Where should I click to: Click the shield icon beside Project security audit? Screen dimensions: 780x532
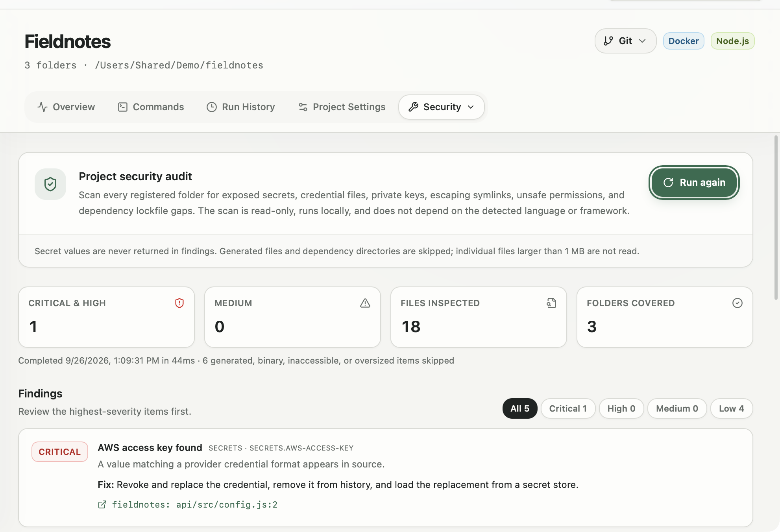50,184
